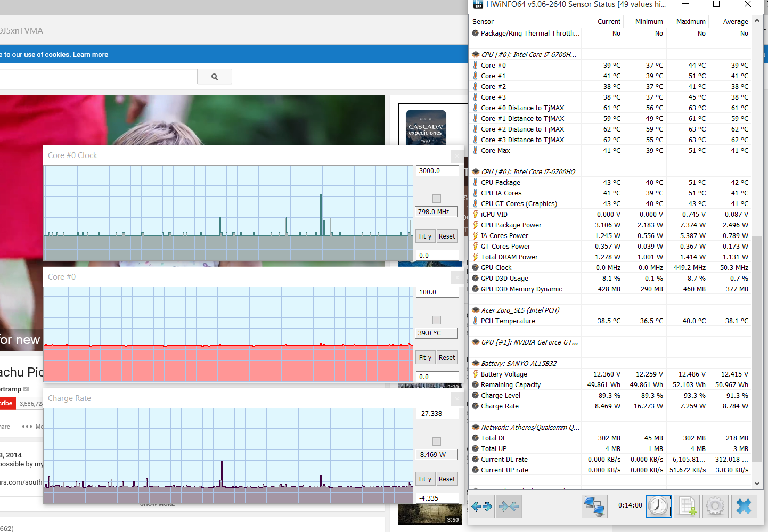The height and width of the screenshot is (532, 768).
Task: Click the expand columns arrows button in HWiNFO
Action: [481, 506]
